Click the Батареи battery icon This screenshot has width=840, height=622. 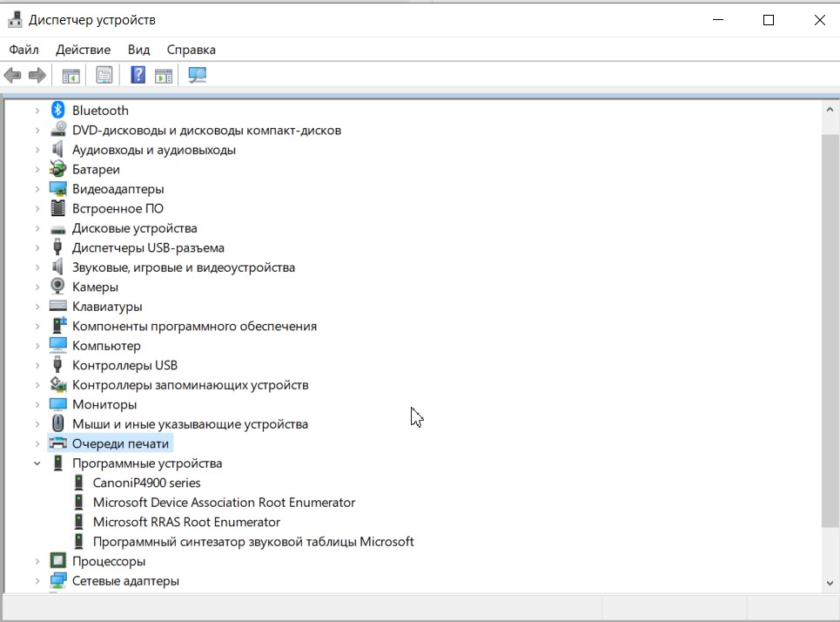[x=57, y=169]
